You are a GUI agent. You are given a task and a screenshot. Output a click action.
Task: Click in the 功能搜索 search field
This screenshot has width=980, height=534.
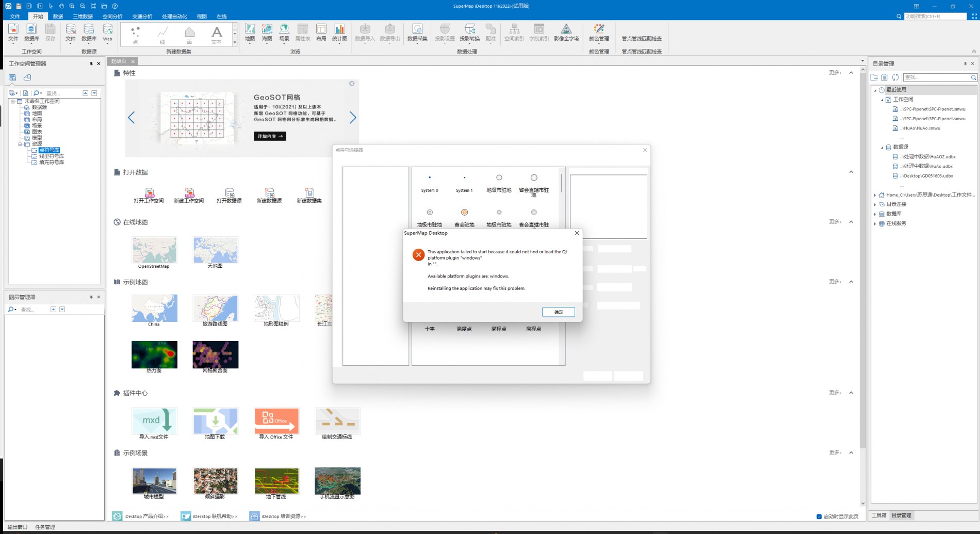[935, 17]
